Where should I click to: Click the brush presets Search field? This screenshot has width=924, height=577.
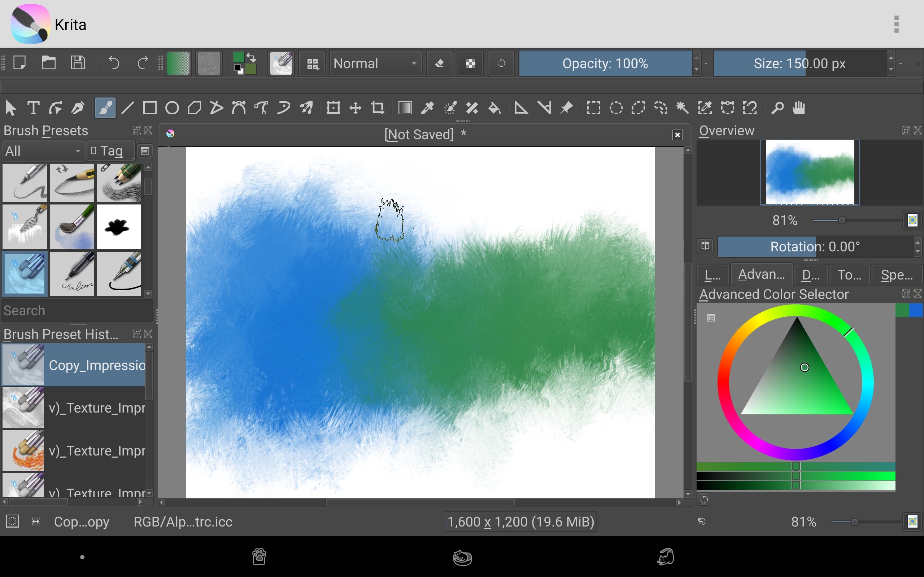click(x=77, y=310)
